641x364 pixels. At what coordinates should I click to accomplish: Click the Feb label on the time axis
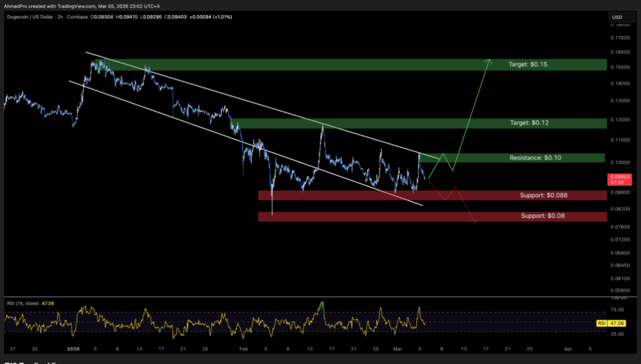(x=244, y=348)
